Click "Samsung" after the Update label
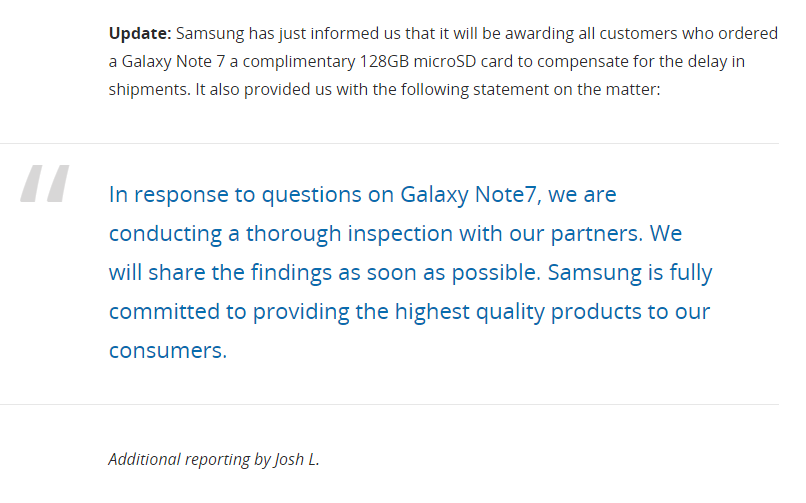The width and height of the screenshot is (806, 503). [x=206, y=33]
